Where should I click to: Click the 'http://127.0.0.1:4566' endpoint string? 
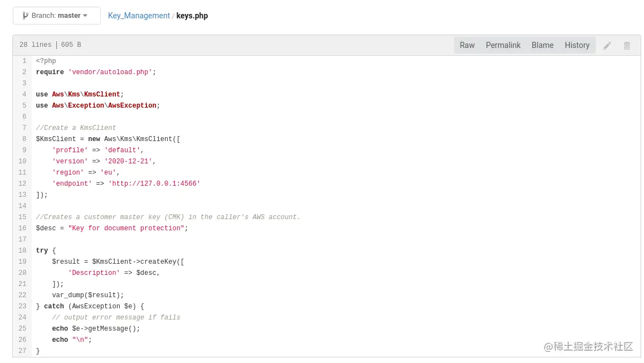[154, 183]
